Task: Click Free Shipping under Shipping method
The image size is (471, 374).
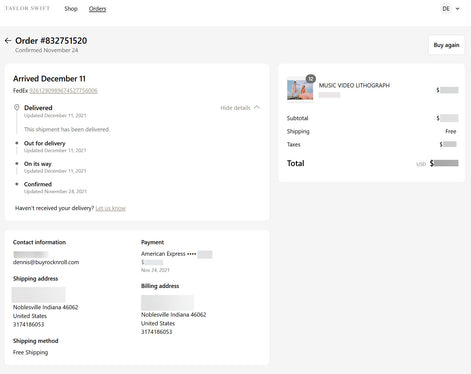Action: click(x=30, y=352)
